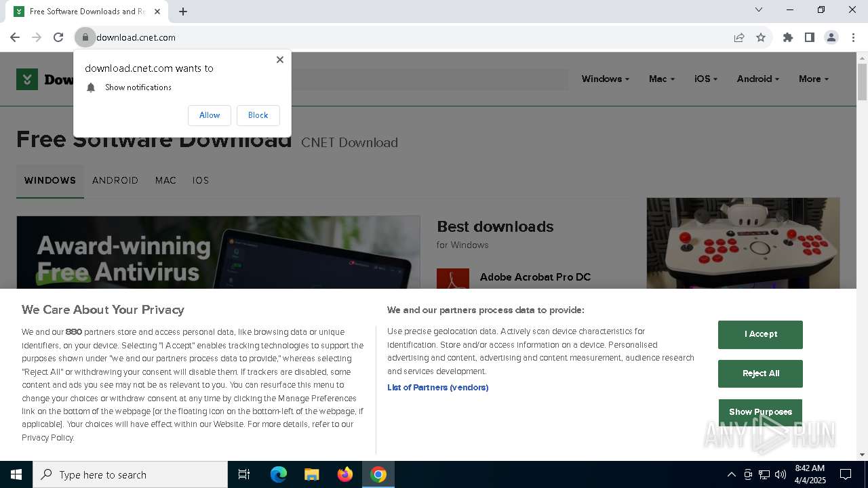Viewport: 868px width, 488px height.
Task: Click the taskbar search box
Action: tap(130, 474)
